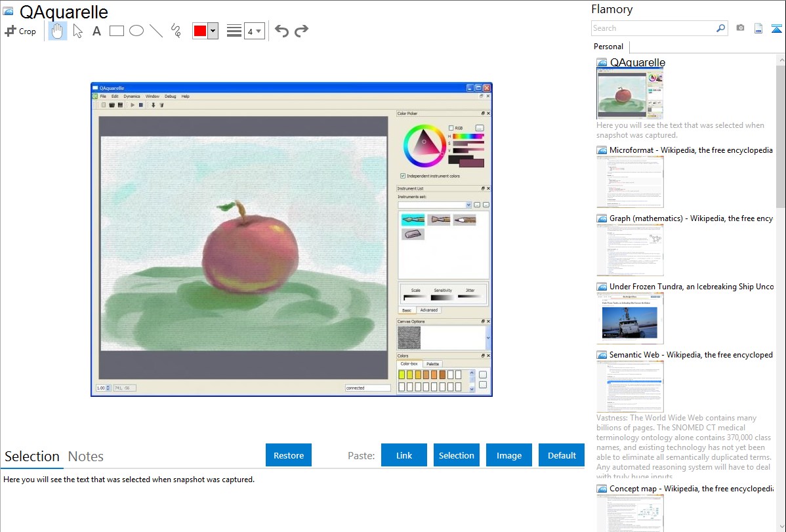Viewport: 786px width, 532px height.
Task: Select the straight line tool
Action: pyautogui.click(x=156, y=31)
